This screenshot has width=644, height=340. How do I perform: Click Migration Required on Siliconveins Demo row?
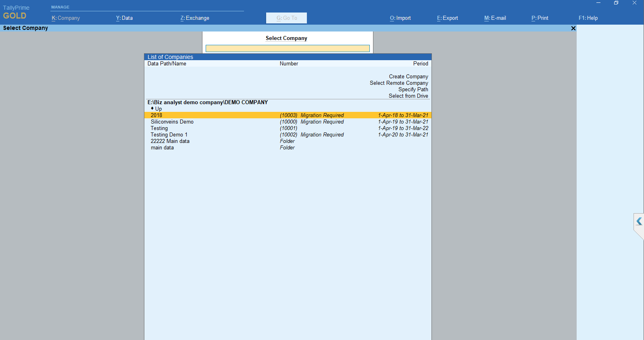(x=322, y=122)
